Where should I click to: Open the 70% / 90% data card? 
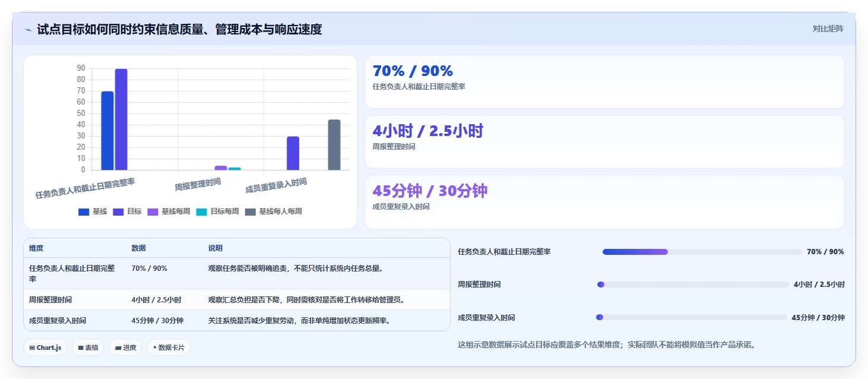click(x=604, y=81)
